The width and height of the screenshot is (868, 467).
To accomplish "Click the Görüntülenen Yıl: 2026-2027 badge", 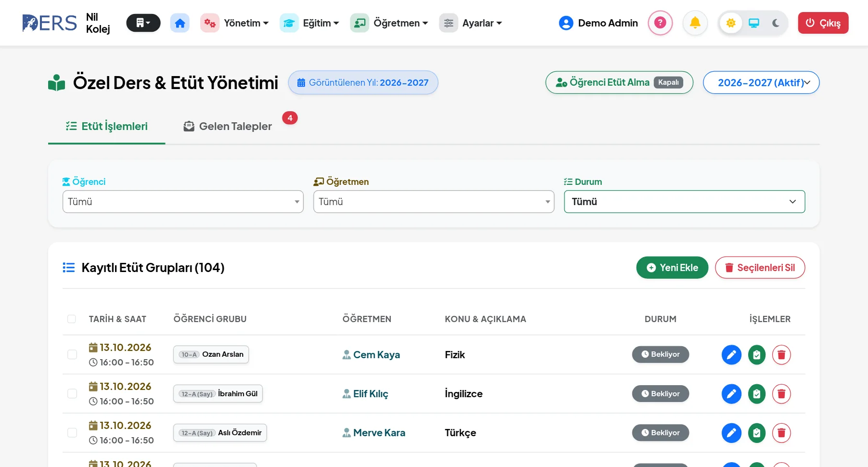I will 363,82.
